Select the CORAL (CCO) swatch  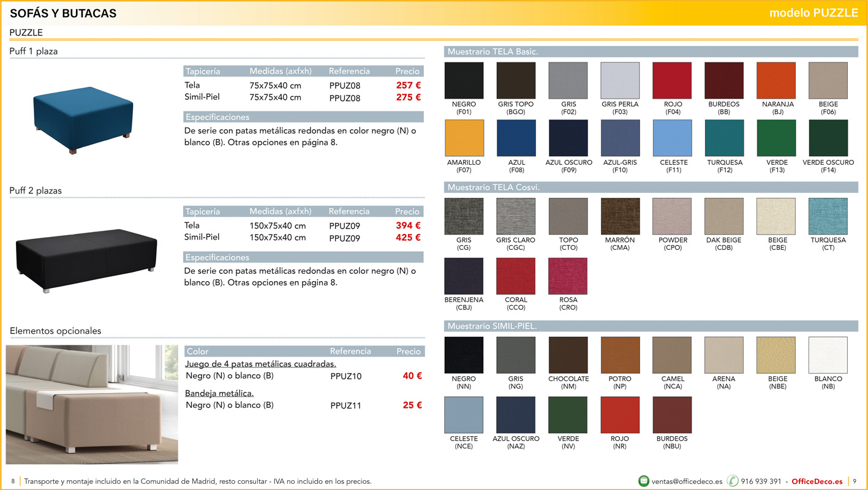(516, 276)
